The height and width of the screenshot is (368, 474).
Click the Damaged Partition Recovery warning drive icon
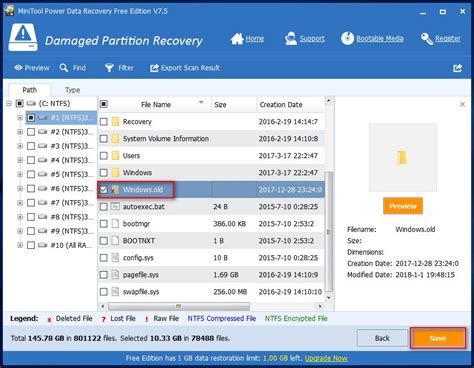click(23, 37)
